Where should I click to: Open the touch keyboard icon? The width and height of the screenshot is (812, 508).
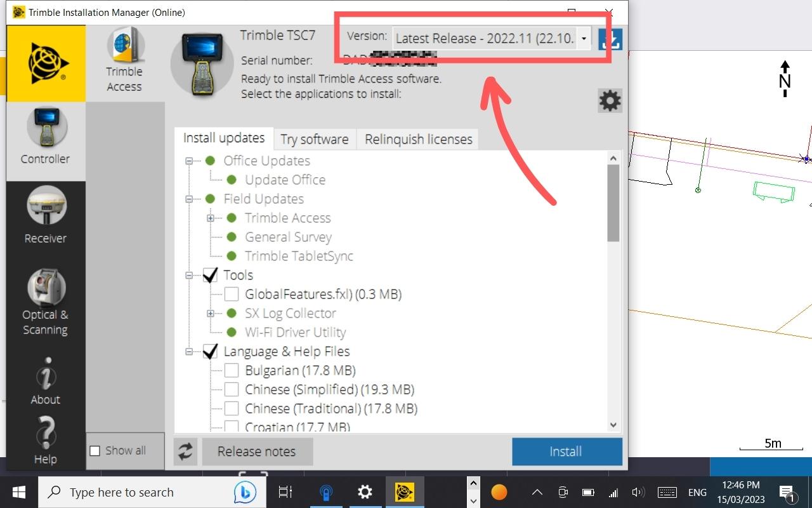(x=667, y=492)
